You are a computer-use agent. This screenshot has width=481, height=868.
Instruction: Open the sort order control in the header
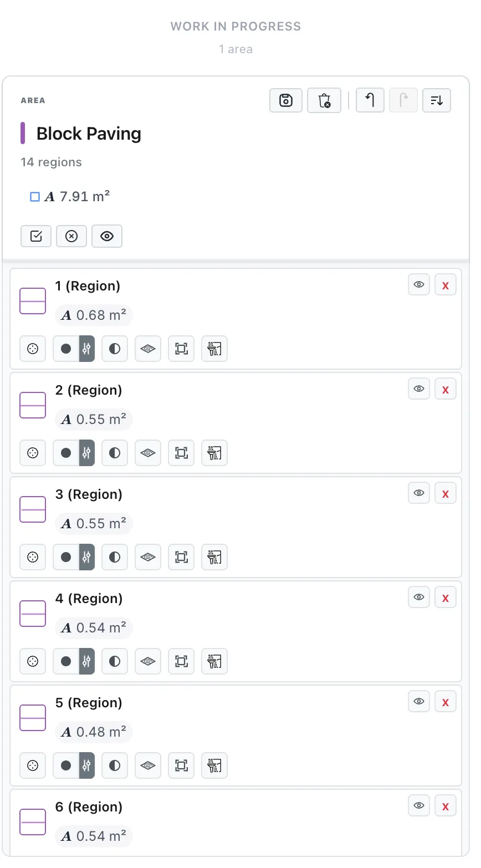pos(437,100)
